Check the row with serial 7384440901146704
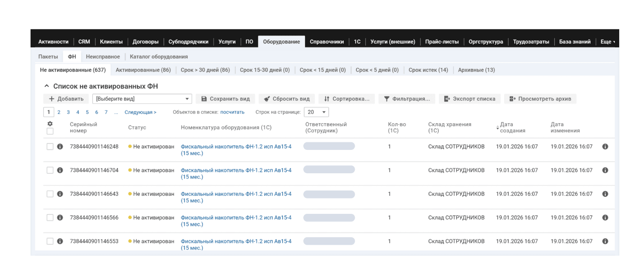This screenshot has height=280, width=644. point(50,170)
